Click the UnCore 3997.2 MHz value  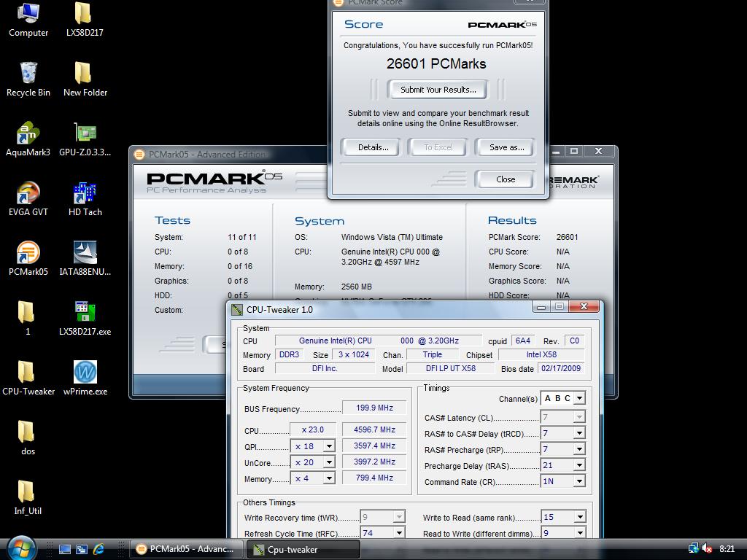tap(374, 462)
